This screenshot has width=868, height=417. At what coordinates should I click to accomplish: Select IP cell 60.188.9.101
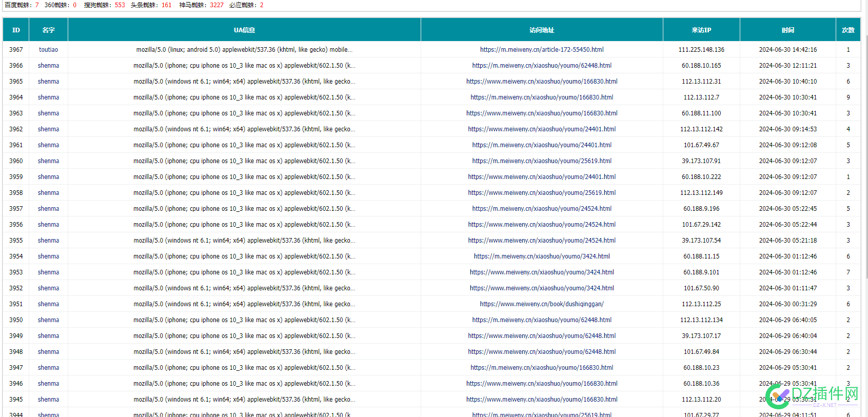point(701,272)
